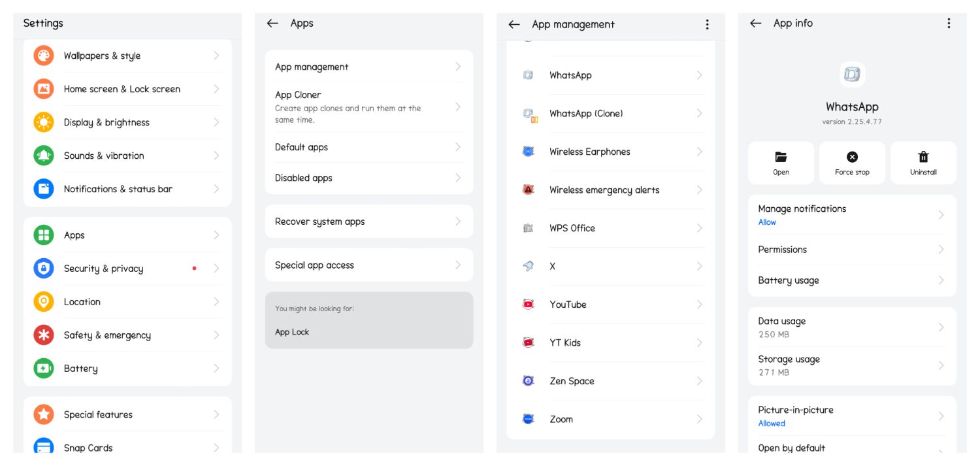Open WhatsApp in the app list
Viewport: 980px width, 466px height.
click(611, 75)
